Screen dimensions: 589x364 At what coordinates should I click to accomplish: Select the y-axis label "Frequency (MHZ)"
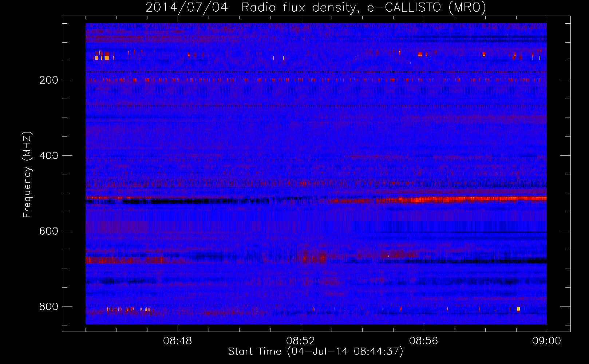tap(27, 175)
